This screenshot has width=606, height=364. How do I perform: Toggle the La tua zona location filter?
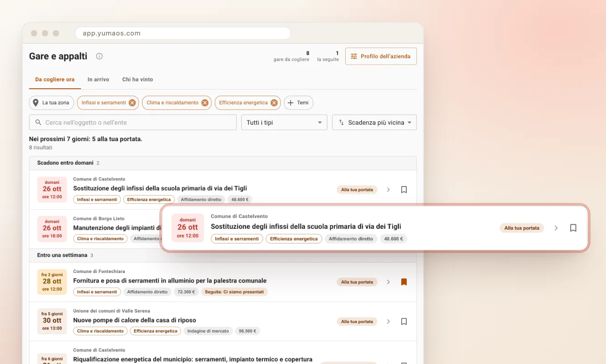(x=51, y=103)
